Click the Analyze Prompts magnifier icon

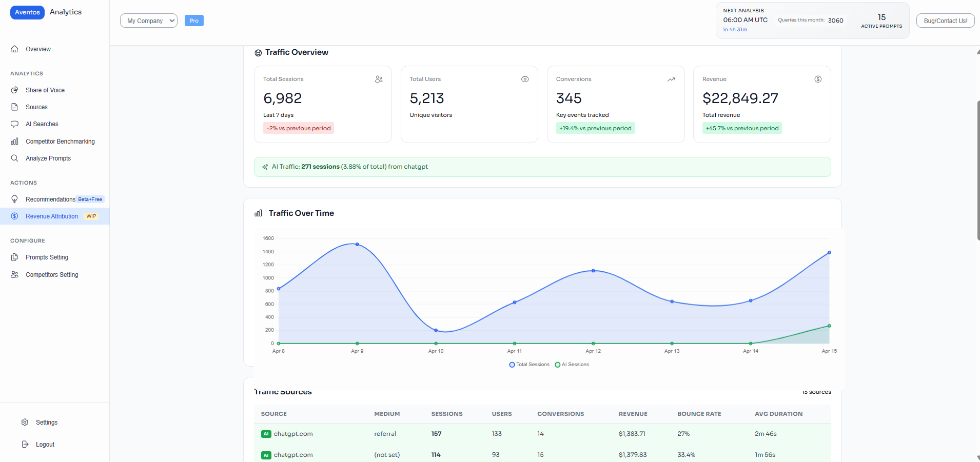15,158
